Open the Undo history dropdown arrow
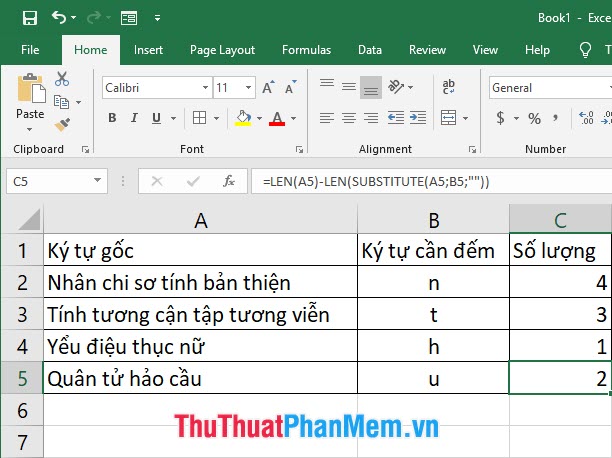The image size is (612, 458). click(73, 18)
